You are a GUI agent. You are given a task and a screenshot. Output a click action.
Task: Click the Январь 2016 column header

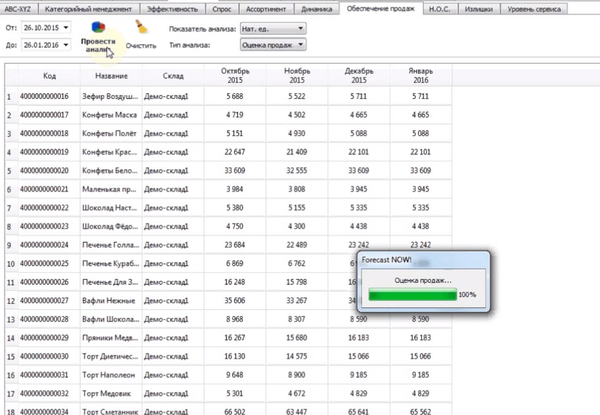pos(421,76)
